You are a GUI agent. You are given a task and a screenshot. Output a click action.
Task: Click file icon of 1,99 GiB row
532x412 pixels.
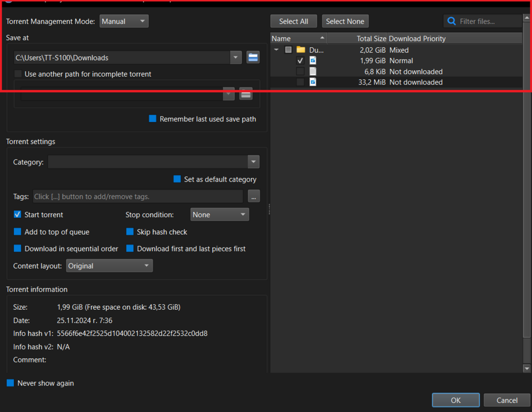pyautogui.click(x=312, y=61)
